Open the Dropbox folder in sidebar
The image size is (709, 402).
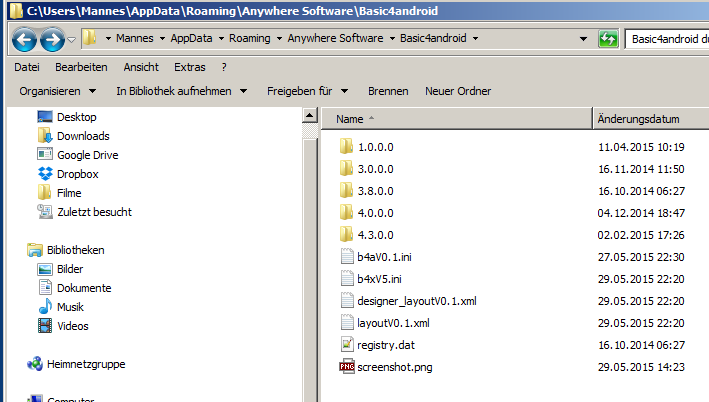pyautogui.click(x=77, y=174)
